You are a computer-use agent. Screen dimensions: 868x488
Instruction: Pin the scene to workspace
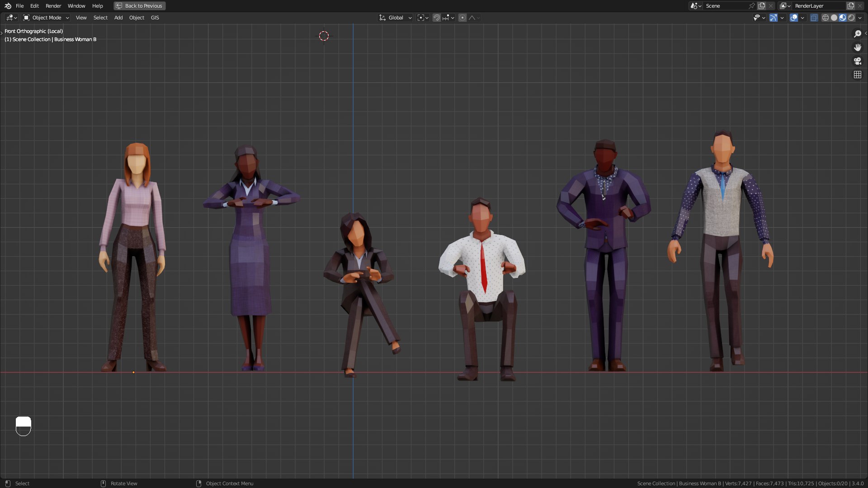coord(752,6)
